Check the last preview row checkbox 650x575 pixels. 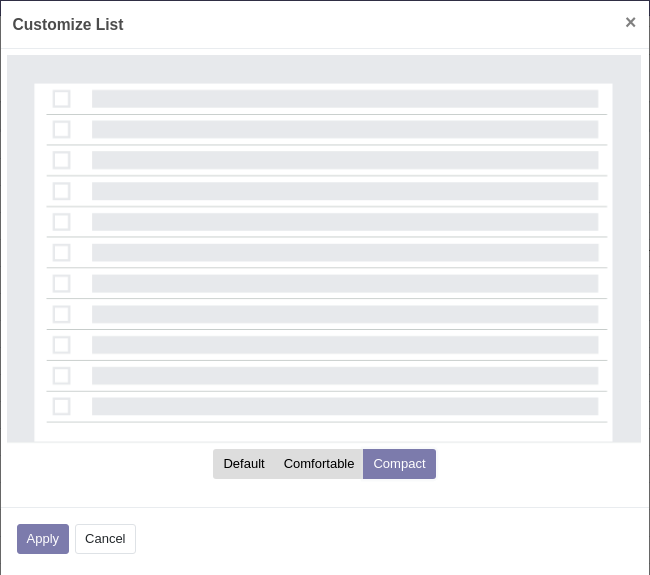click(62, 406)
